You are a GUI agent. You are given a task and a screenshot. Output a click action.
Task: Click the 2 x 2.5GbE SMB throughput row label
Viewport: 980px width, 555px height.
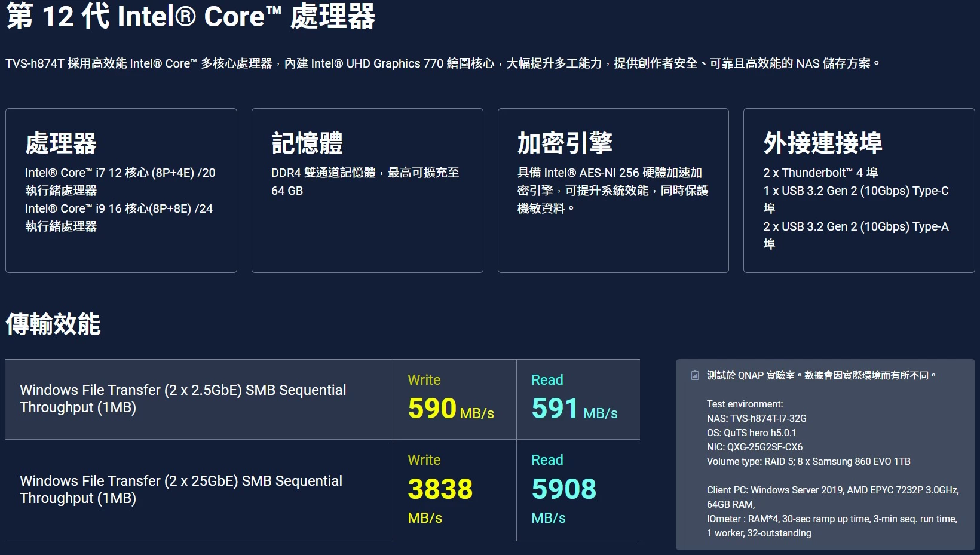(x=183, y=398)
